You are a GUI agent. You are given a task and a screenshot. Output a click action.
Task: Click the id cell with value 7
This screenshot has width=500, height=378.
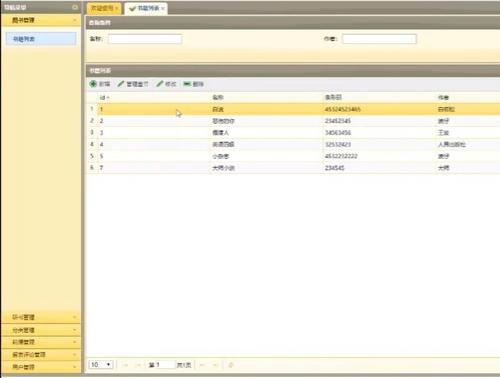tap(153, 168)
